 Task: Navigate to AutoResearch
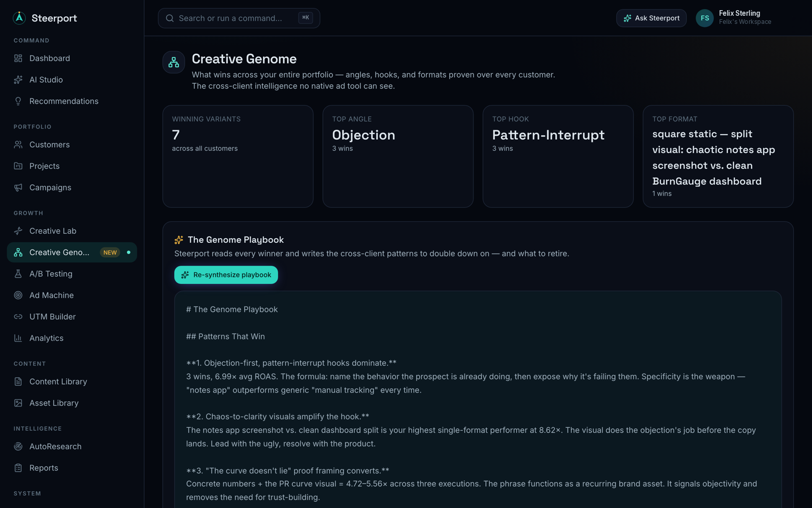tap(72, 447)
